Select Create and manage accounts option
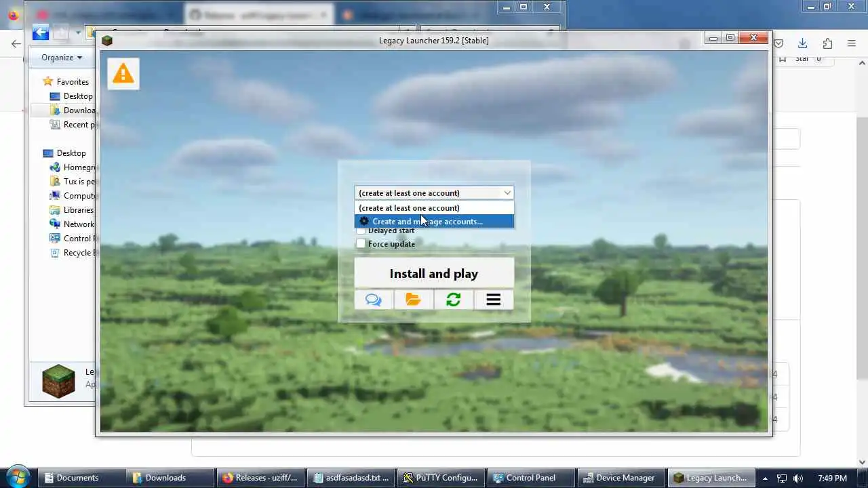This screenshot has height=488, width=868. [434, 221]
